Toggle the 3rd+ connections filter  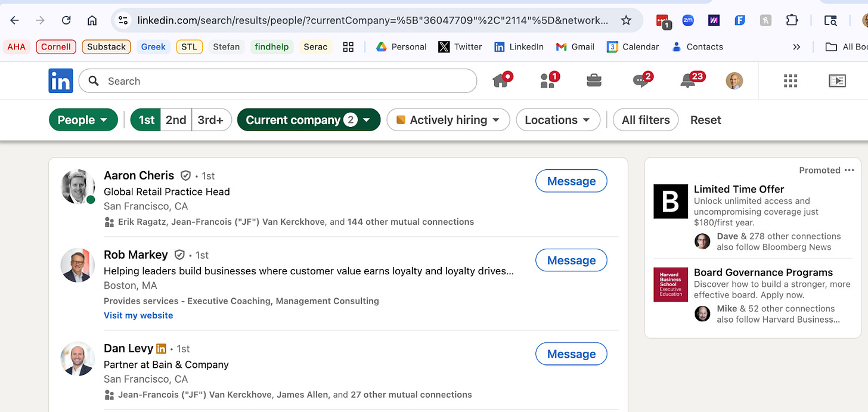click(x=211, y=120)
